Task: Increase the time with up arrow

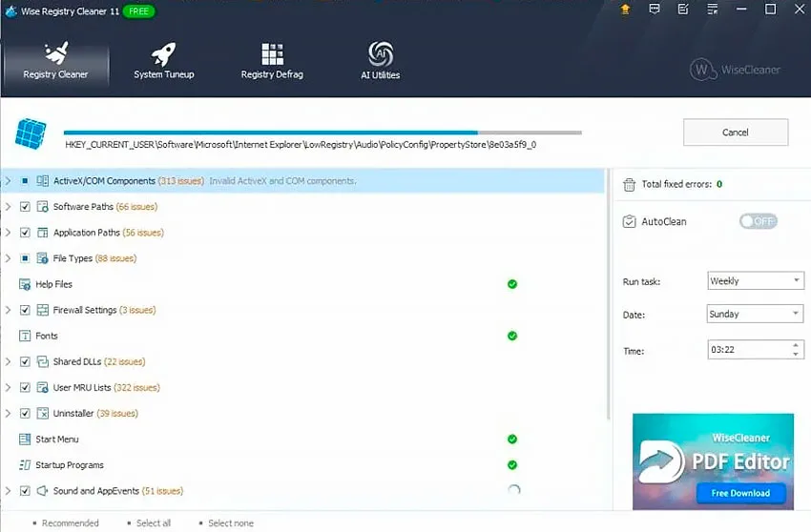Action: point(796,345)
